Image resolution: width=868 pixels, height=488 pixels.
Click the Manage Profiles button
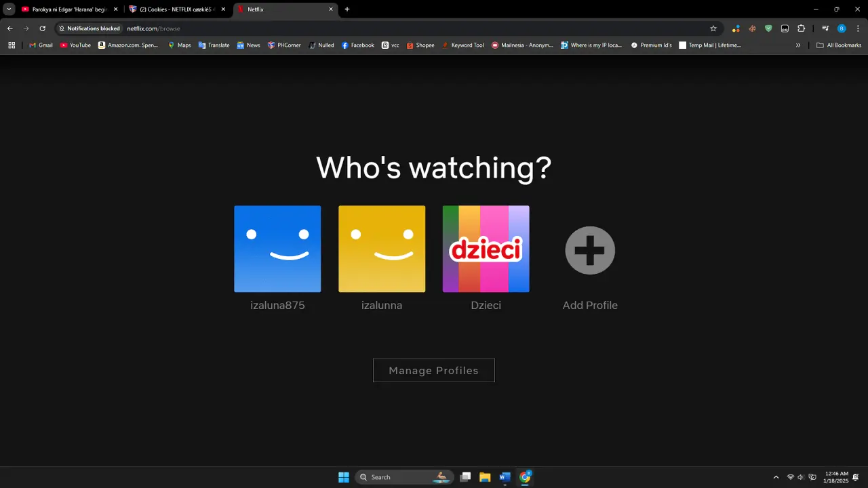[434, 370]
